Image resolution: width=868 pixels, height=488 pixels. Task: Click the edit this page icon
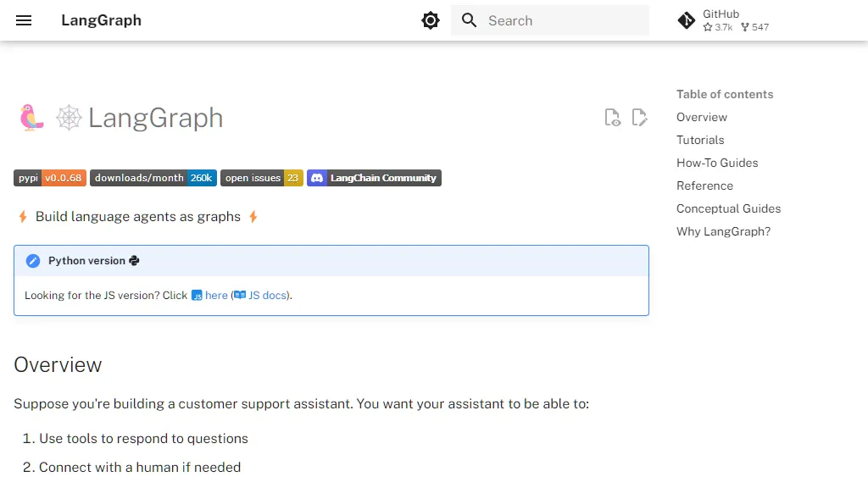point(639,117)
